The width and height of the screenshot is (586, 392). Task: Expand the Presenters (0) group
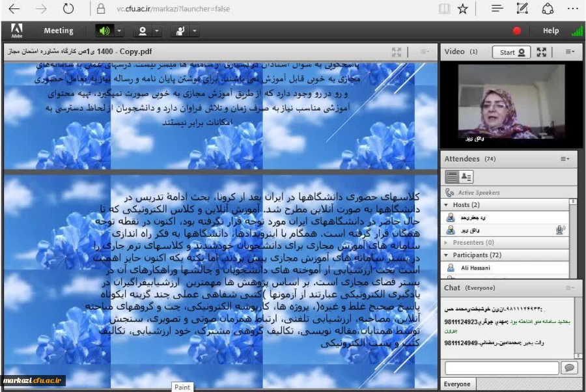(x=444, y=243)
